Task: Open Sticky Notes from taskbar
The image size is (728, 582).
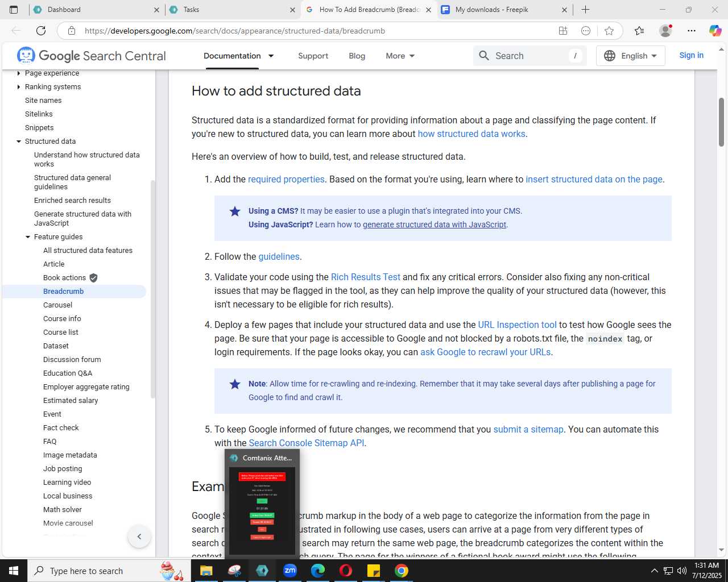Action: pos(374,571)
